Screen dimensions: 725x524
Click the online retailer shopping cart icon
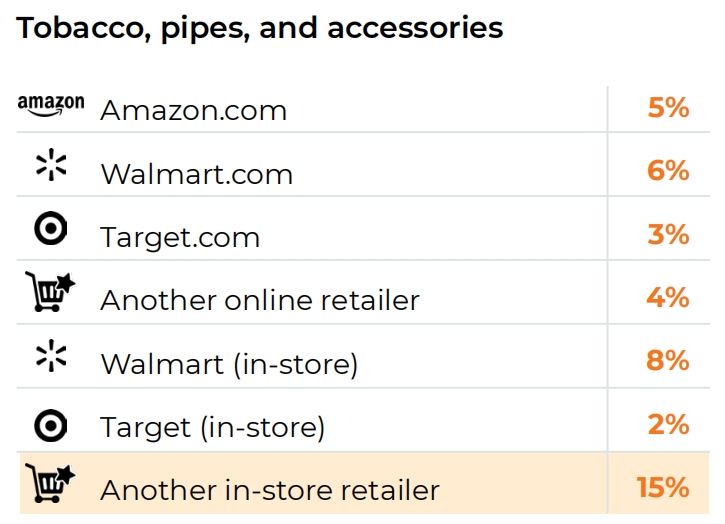[x=50, y=292]
